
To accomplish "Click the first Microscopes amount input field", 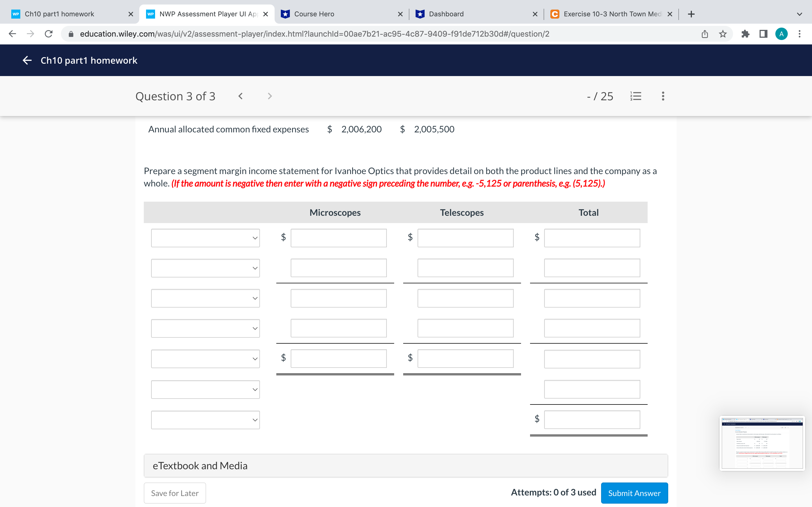I will pyautogui.click(x=339, y=238).
